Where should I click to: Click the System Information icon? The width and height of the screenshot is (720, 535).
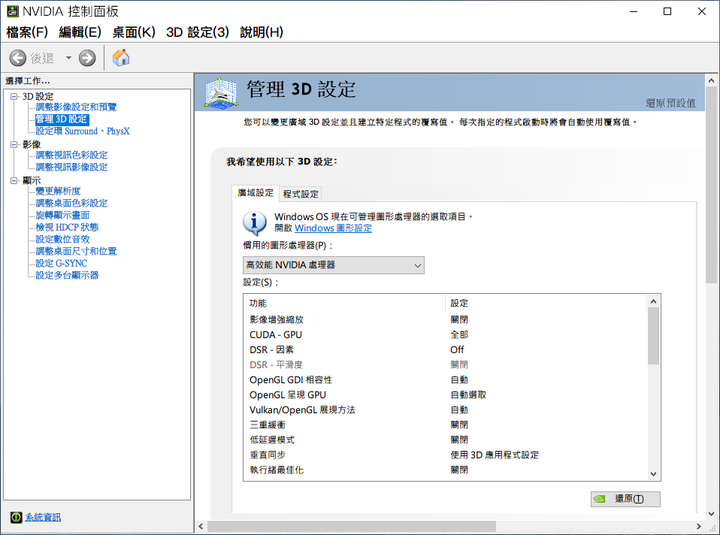click(x=16, y=518)
